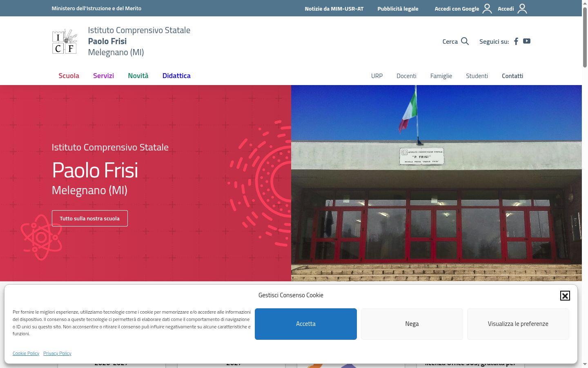Click the school building entrance photo
Screen dimensions: 588x368
pyautogui.click(x=437, y=183)
